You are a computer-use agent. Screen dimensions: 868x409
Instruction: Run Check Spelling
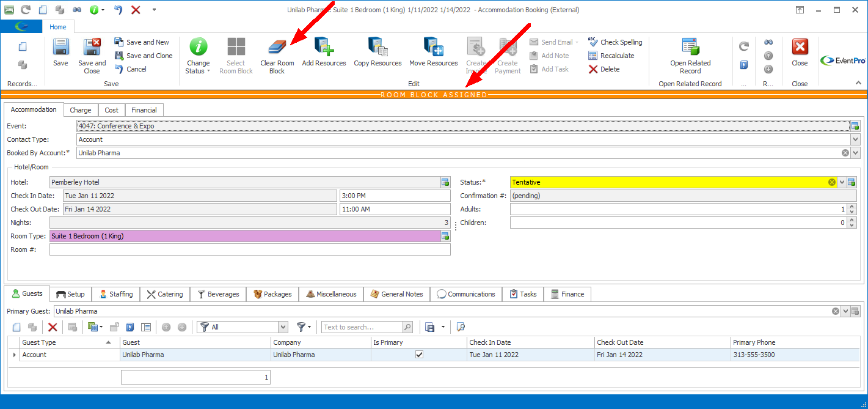point(615,42)
